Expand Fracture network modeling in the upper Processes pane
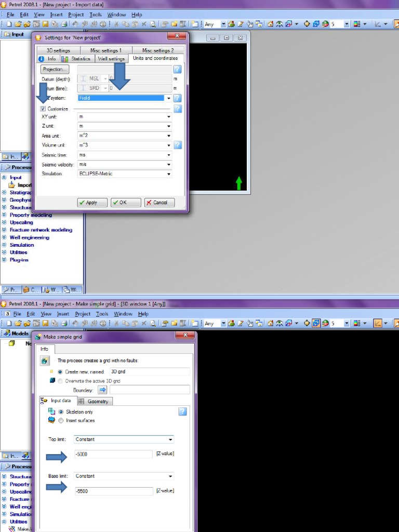399x532 pixels. (x=4, y=230)
